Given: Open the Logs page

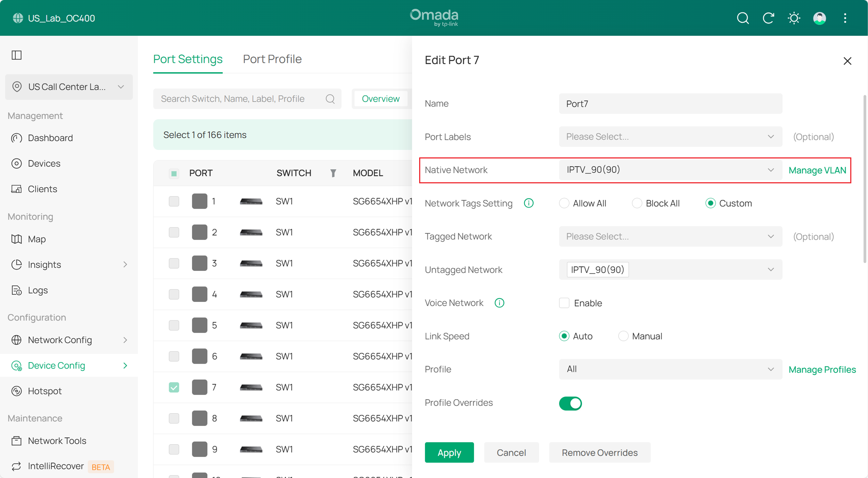Looking at the screenshot, I should 37,290.
